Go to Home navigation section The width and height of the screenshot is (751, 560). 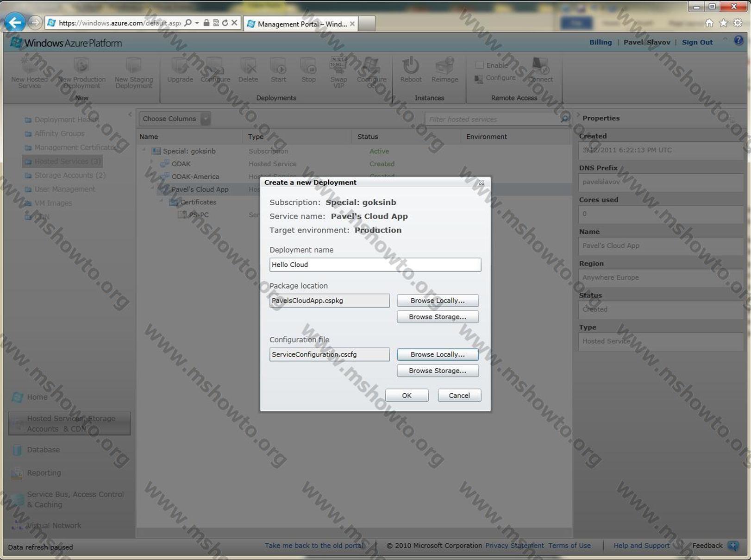(x=30, y=397)
